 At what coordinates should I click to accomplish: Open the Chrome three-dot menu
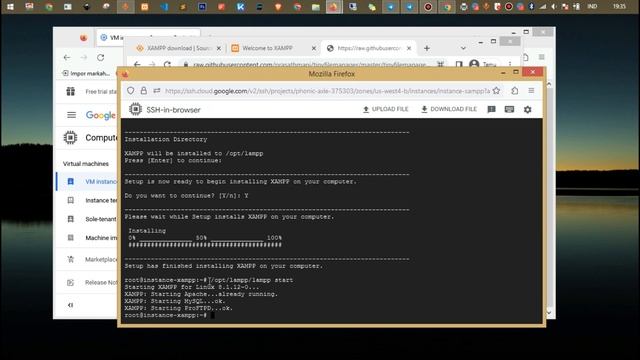pyautogui.click(x=510, y=64)
